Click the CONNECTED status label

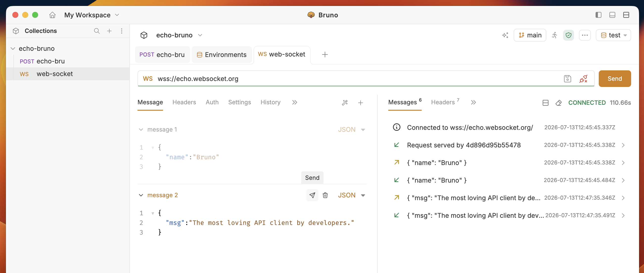point(587,103)
